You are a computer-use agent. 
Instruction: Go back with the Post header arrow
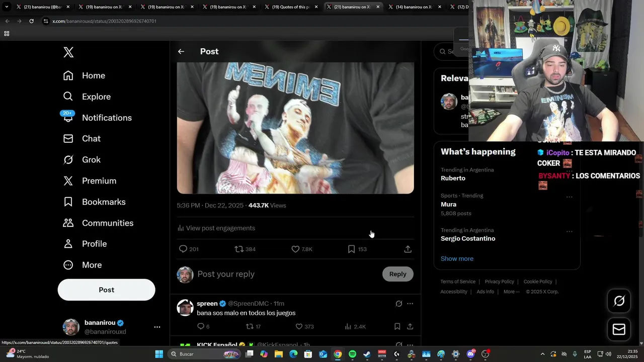tap(181, 51)
